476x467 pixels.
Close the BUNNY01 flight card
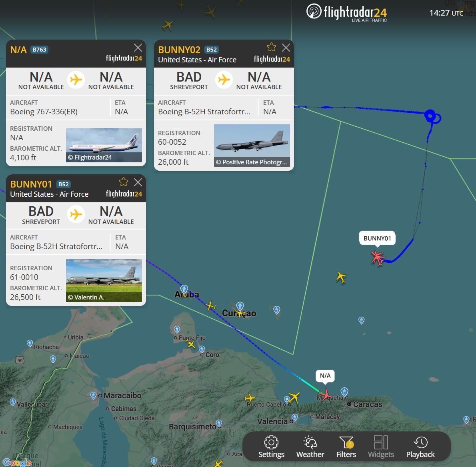pyautogui.click(x=138, y=182)
